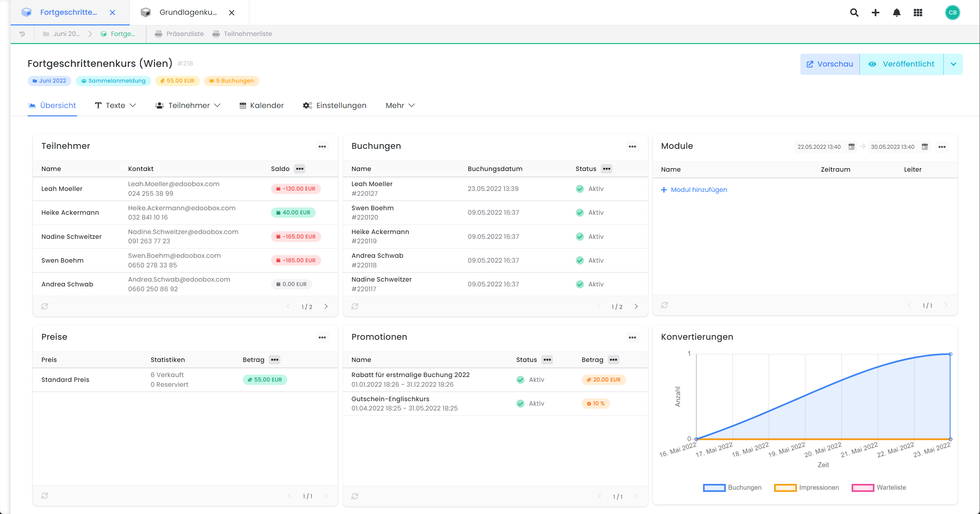Viewport: 980px width, 514px height.
Task: Open the Module start date calendar icon
Action: click(851, 147)
